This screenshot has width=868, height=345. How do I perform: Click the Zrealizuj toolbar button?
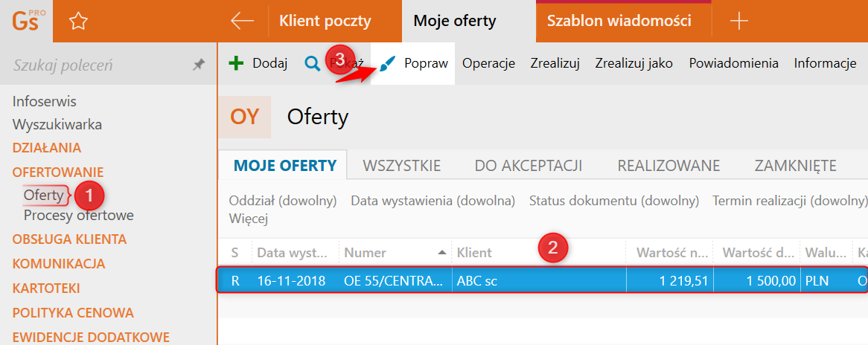pos(555,63)
